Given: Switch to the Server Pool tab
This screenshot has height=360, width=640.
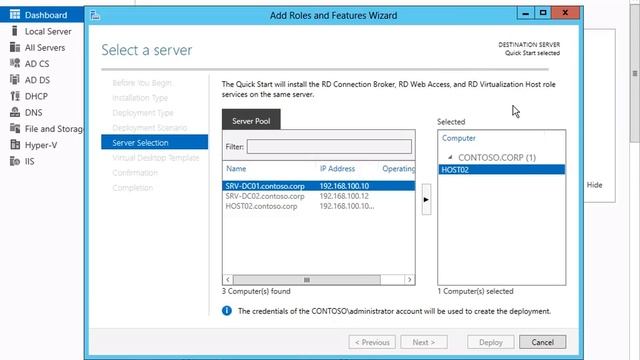Looking at the screenshot, I should [x=251, y=120].
